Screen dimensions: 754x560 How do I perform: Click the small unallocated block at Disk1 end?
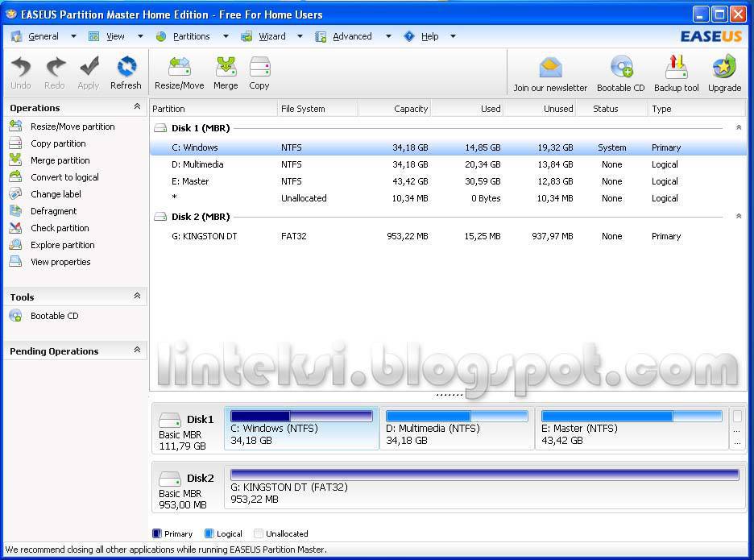(737, 428)
